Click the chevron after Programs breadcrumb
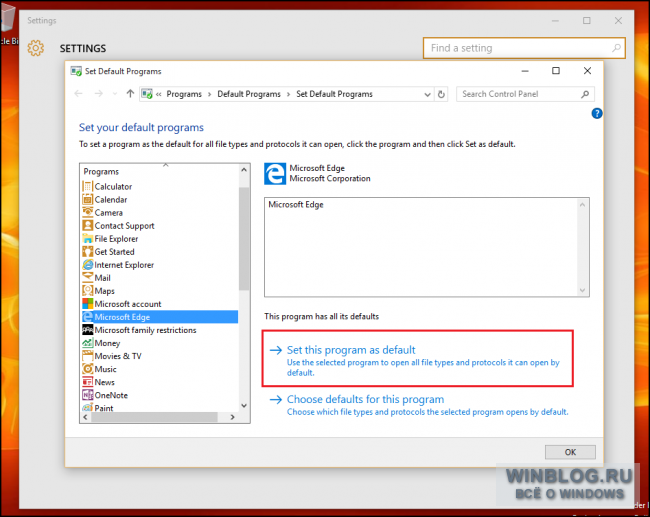Viewport: 650px width, 517px height. pos(209,95)
